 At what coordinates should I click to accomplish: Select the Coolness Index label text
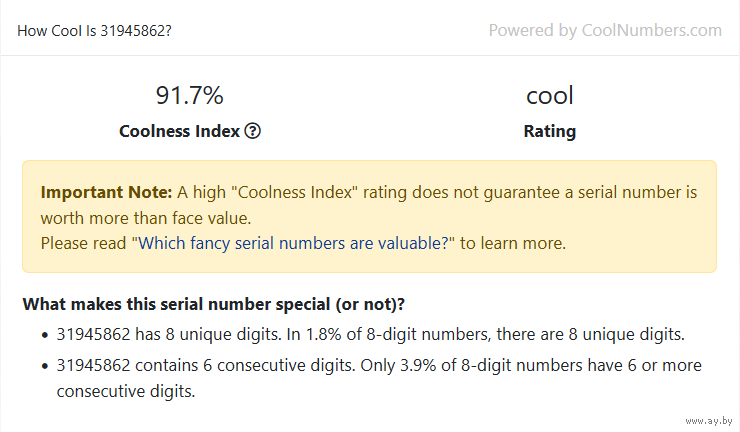pyautogui.click(x=179, y=131)
